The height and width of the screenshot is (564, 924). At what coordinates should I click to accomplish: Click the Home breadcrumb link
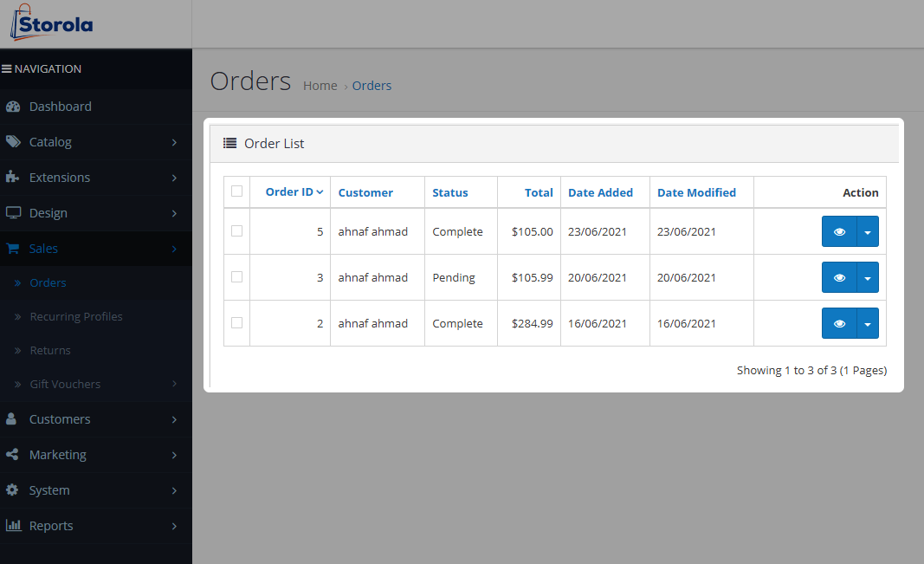coord(320,86)
